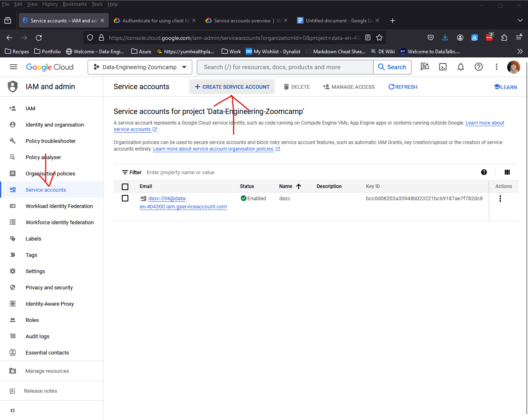Save page to Pocket
The height and width of the screenshot is (420, 528).
(431, 38)
